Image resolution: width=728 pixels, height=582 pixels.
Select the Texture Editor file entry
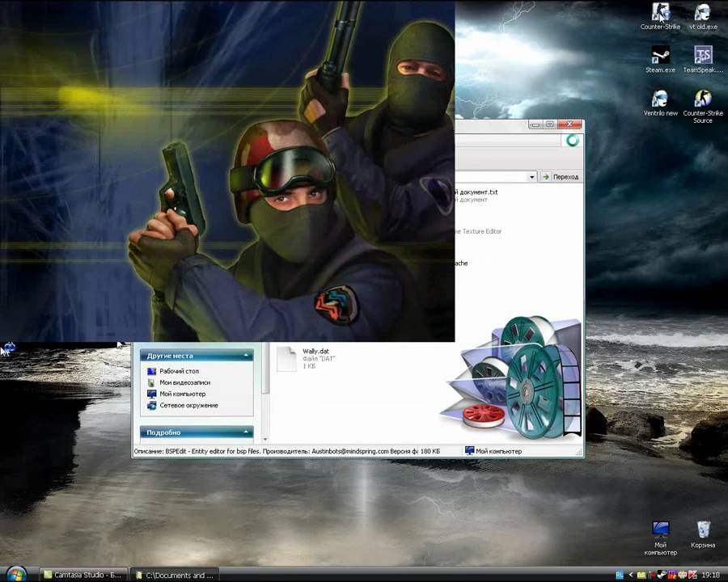coord(479,231)
